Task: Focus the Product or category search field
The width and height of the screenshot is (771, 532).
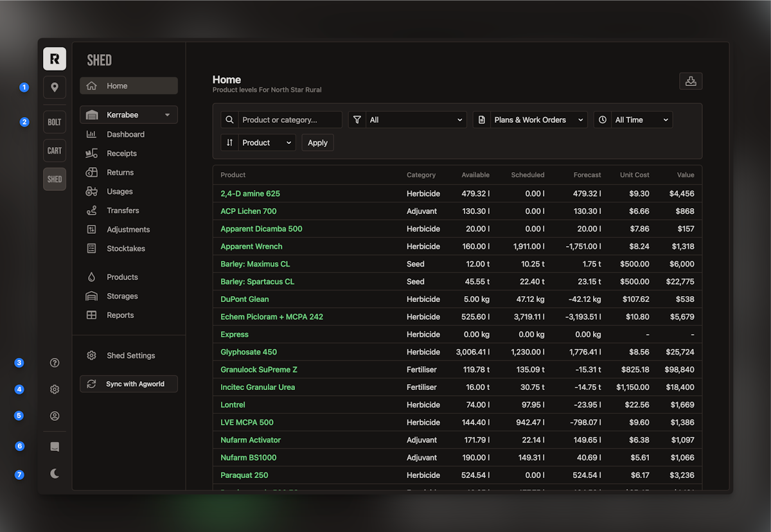Action: point(290,120)
